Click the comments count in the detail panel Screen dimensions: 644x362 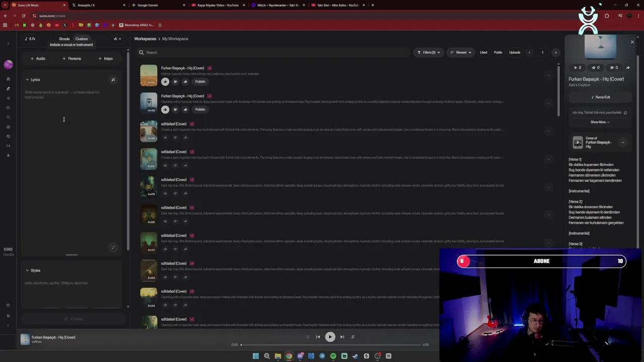click(x=614, y=67)
